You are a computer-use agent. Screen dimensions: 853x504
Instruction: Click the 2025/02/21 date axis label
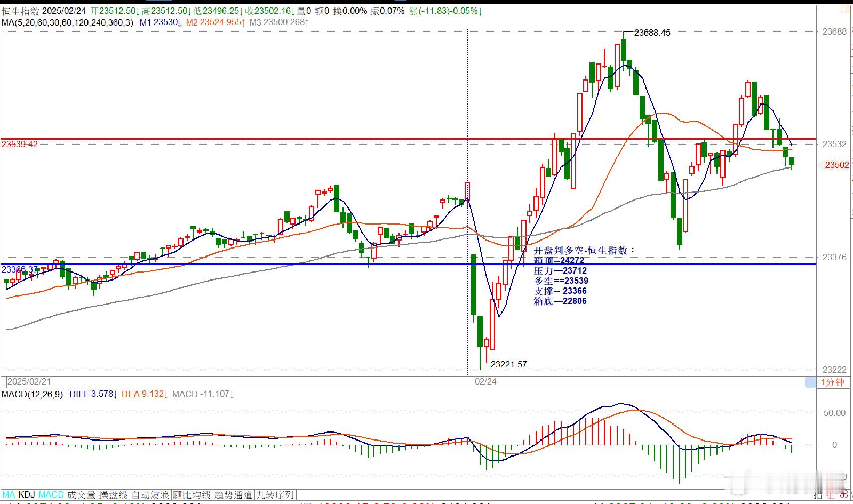tap(29, 381)
